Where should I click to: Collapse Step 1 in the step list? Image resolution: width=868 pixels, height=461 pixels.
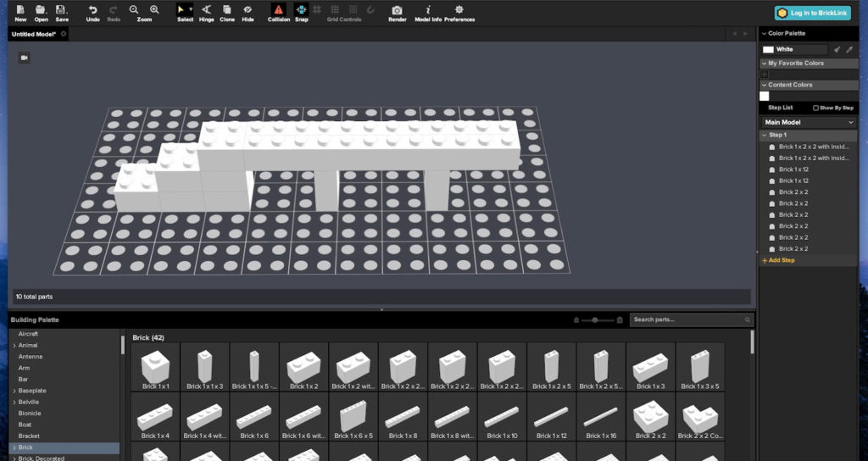(x=765, y=135)
